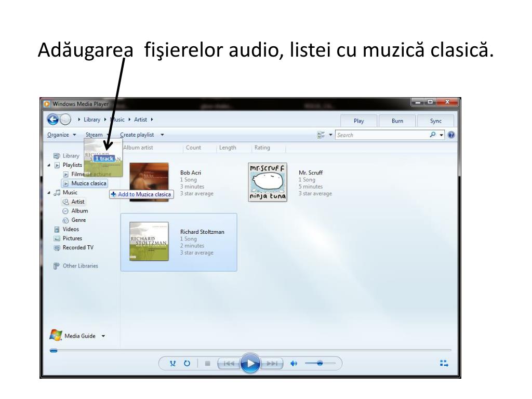Select Genre under Music
The height and width of the screenshot is (399, 532).
78,220
